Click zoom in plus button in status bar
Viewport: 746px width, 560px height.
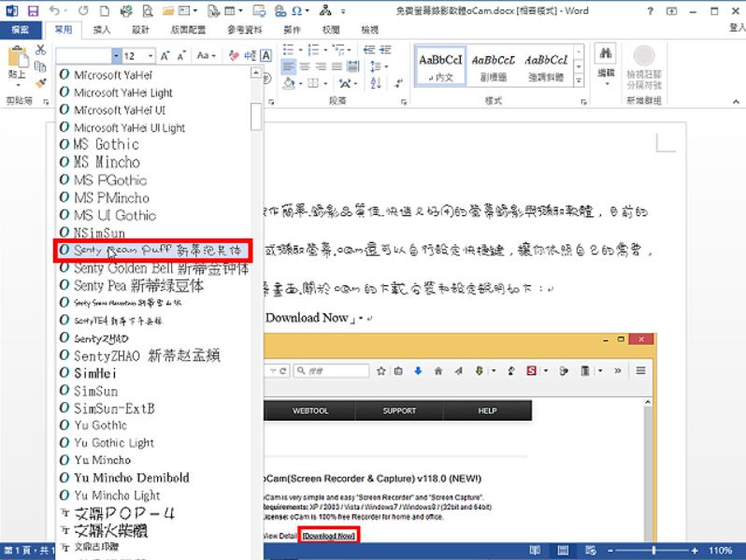(x=695, y=551)
